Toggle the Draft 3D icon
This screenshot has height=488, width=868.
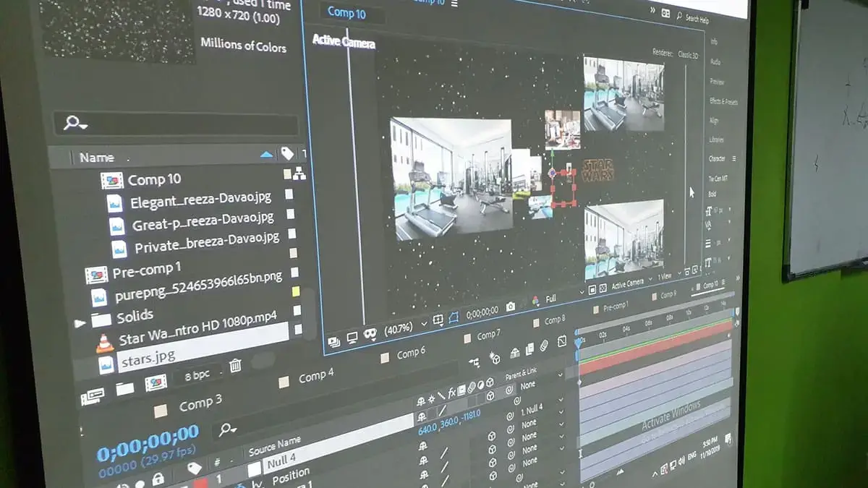pos(495,357)
